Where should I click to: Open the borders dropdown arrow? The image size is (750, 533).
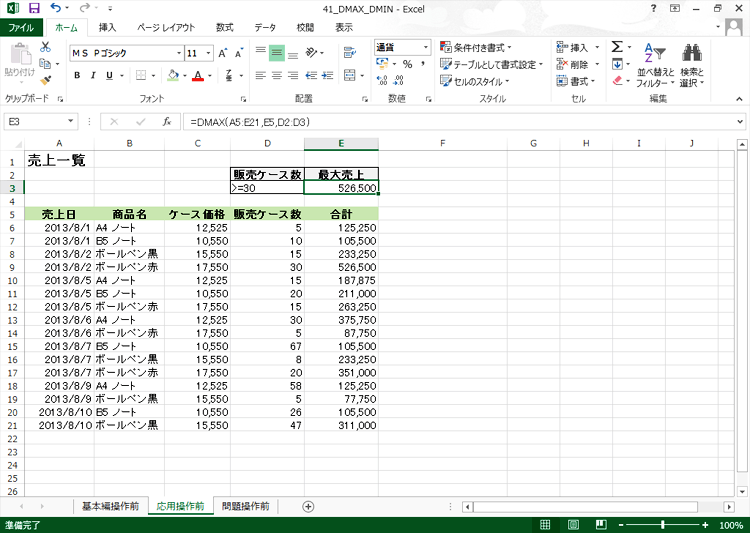click(x=154, y=76)
